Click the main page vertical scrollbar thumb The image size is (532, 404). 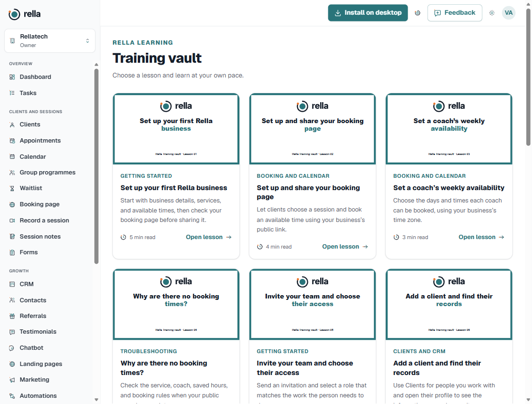coord(528,77)
